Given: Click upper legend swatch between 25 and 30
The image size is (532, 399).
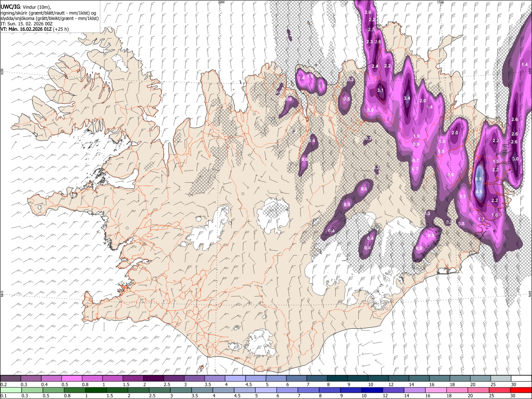Looking at the screenshot, I should (x=500, y=378).
